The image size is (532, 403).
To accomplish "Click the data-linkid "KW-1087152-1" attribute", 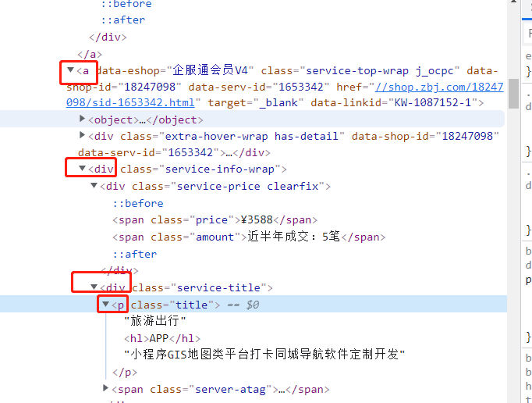I will [394, 102].
